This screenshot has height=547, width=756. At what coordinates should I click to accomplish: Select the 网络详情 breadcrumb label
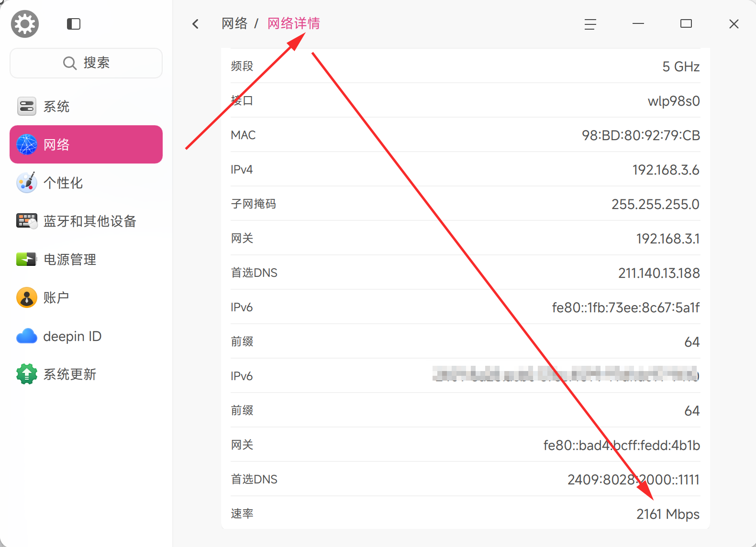(x=293, y=23)
